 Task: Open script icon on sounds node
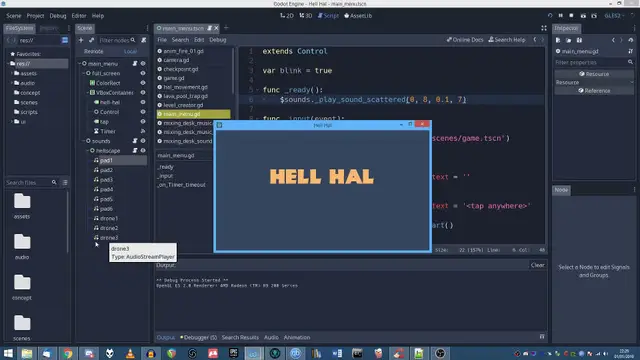point(135,141)
